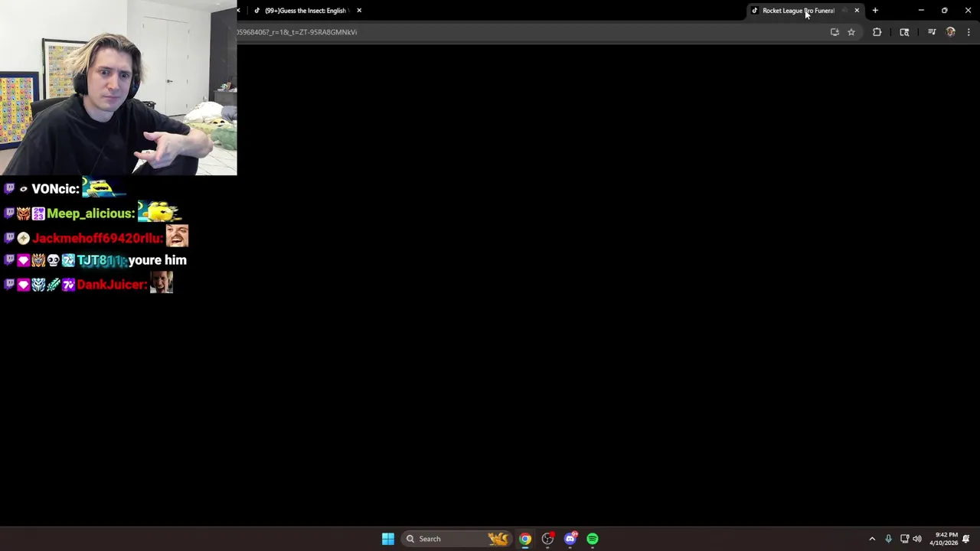Close the Rocket League Bro Funeral tab
Screen dimensions: 980x551
point(857,11)
